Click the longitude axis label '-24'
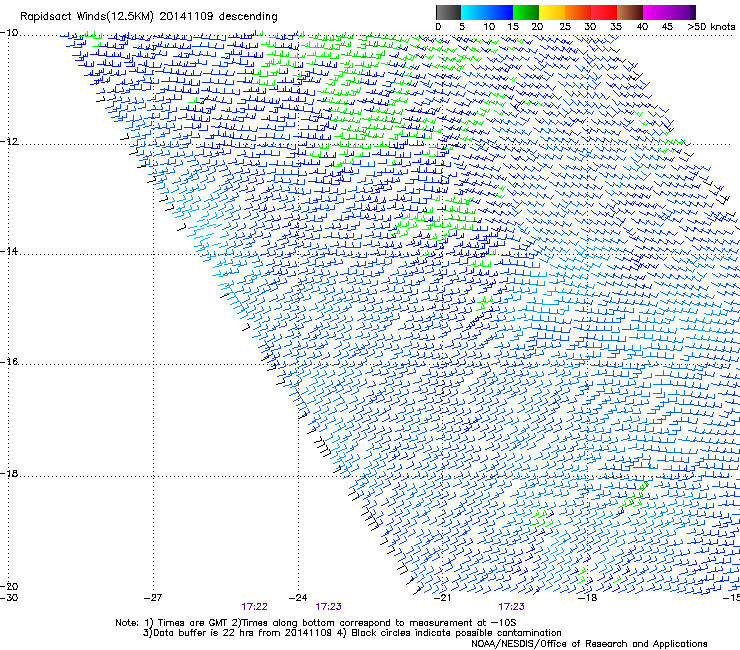Screen dimensions: 740x650 pos(298,598)
